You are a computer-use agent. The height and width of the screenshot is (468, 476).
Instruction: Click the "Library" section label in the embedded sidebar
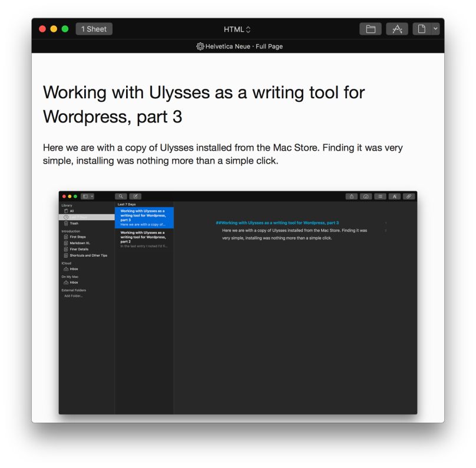pos(67,205)
